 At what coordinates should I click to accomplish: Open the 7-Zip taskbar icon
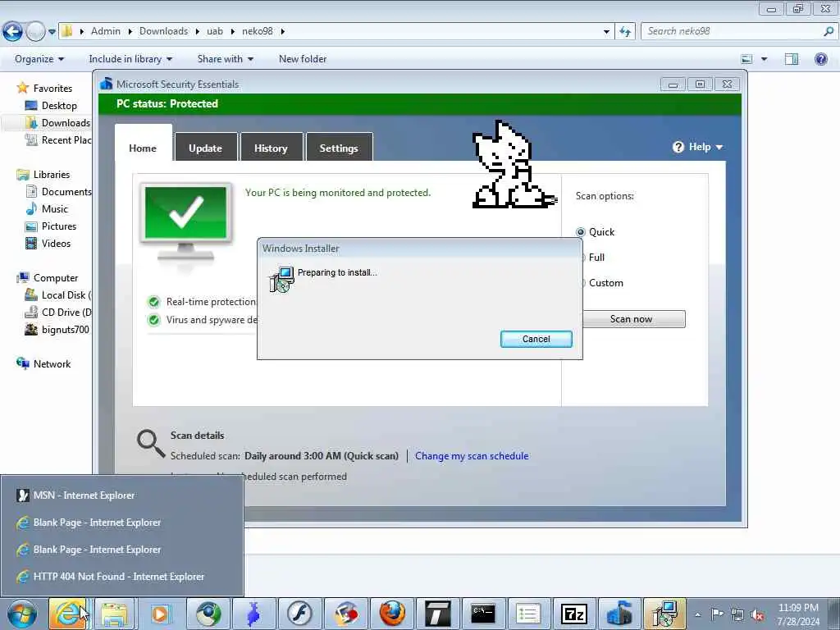coord(573,614)
